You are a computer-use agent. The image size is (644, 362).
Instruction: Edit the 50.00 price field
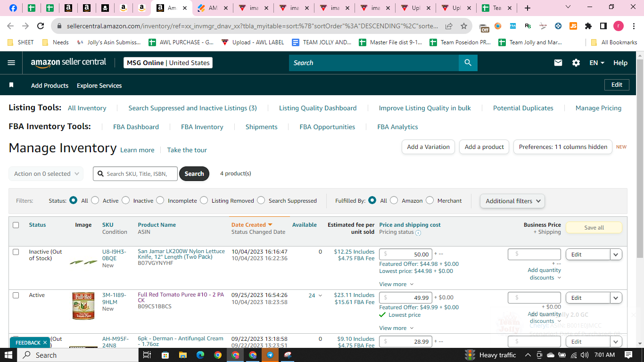pyautogui.click(x=406, y=255)
